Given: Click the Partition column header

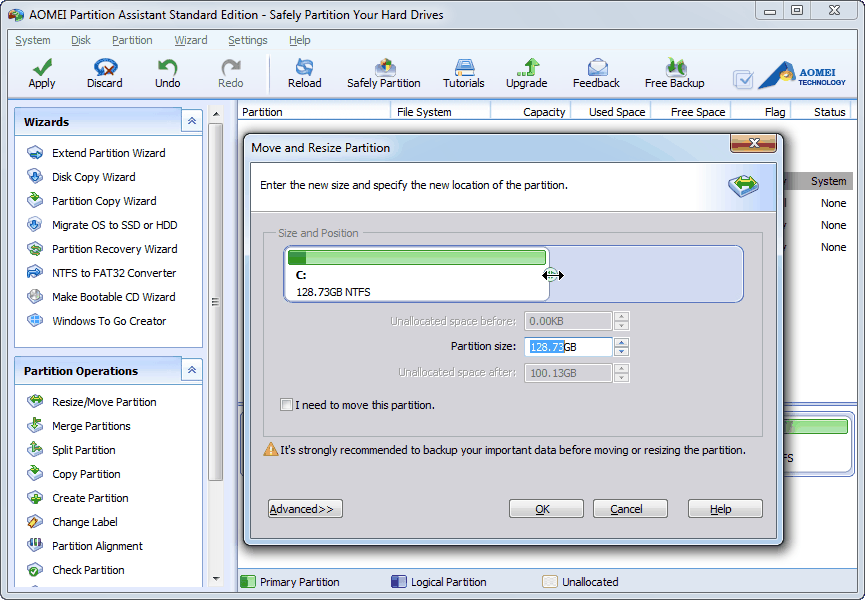Looking at the screenshot, I should click(x=314, y=111).
